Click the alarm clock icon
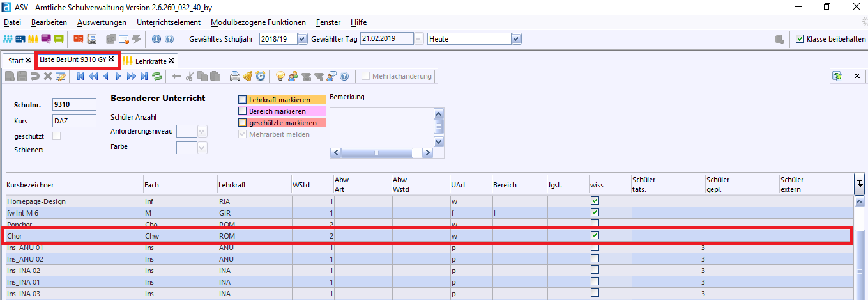The width and height of the screenshot is (868, 300). pos(261,76)
